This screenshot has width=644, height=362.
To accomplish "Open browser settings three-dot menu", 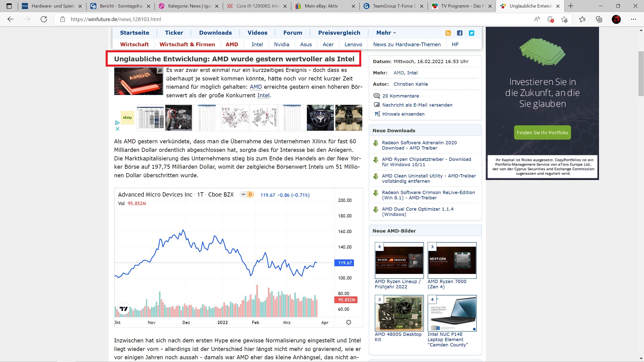I will coord(633,19).
